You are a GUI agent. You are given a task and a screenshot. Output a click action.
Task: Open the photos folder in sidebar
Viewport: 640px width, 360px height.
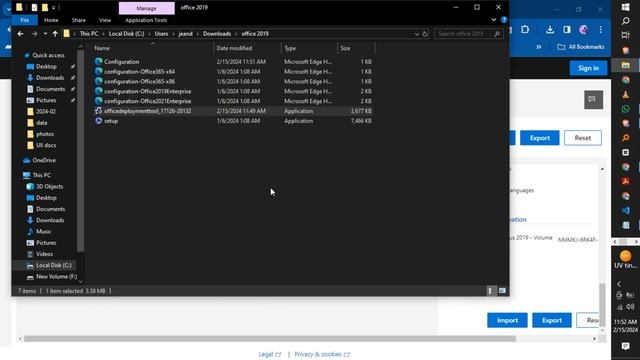[x=45, y=134]
